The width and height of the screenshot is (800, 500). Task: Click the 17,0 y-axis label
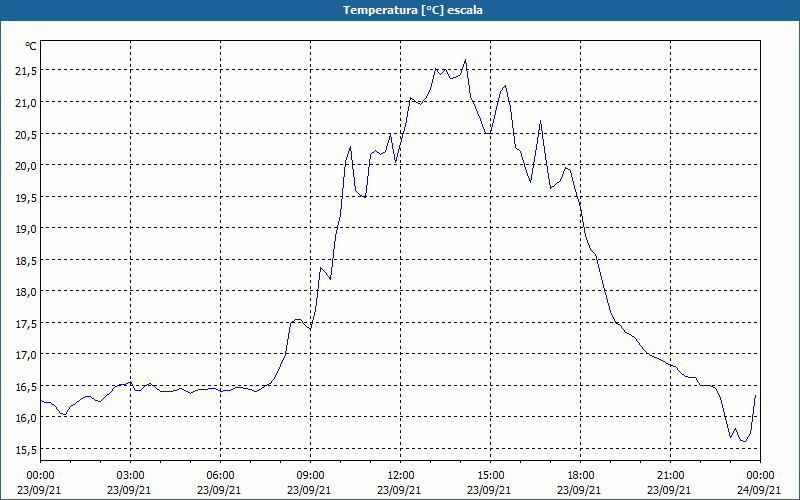(x=26, y=355)
